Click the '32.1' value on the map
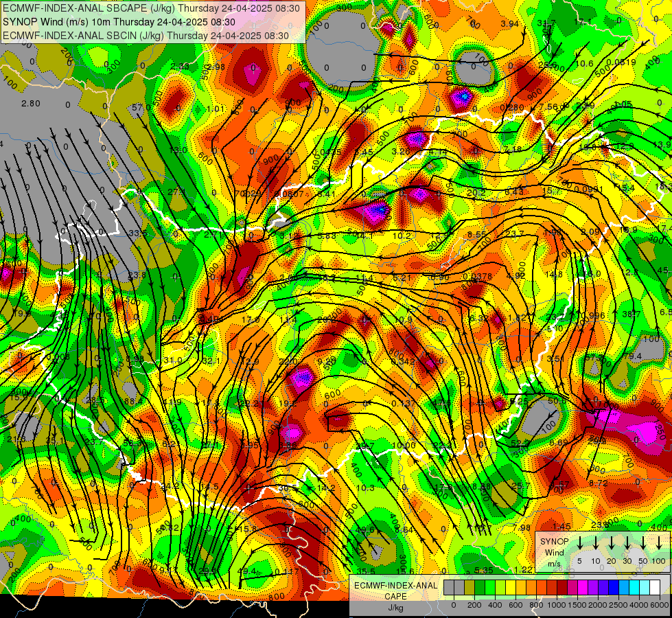The image size is (672, 618). (x=211, y=361)
